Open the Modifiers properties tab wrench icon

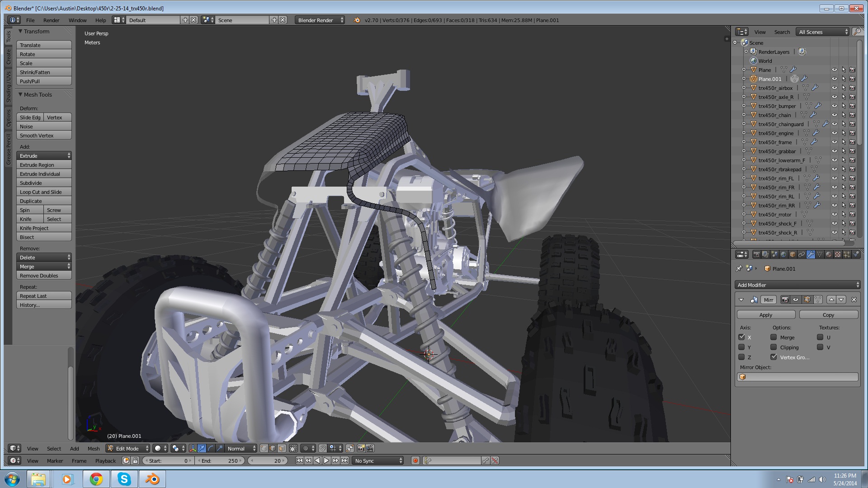811,254
